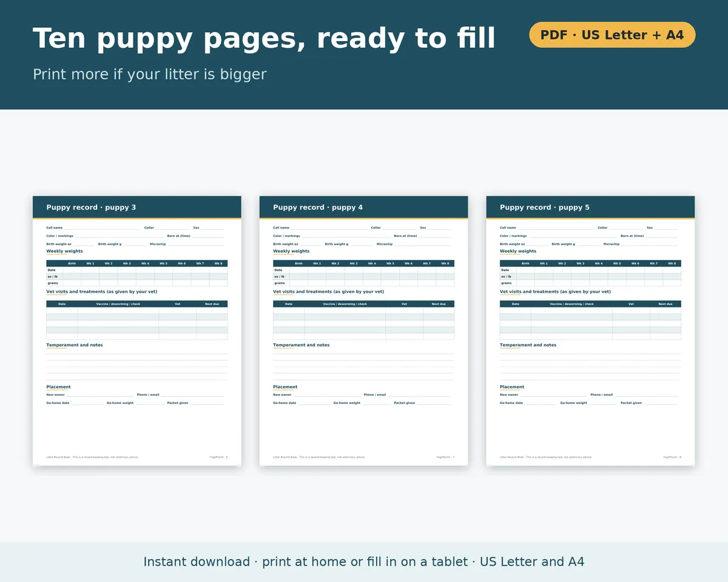Open the 'Puppy record · puppy 4' page header
Viewport: 728px width, 582px height.
[364, 207]
